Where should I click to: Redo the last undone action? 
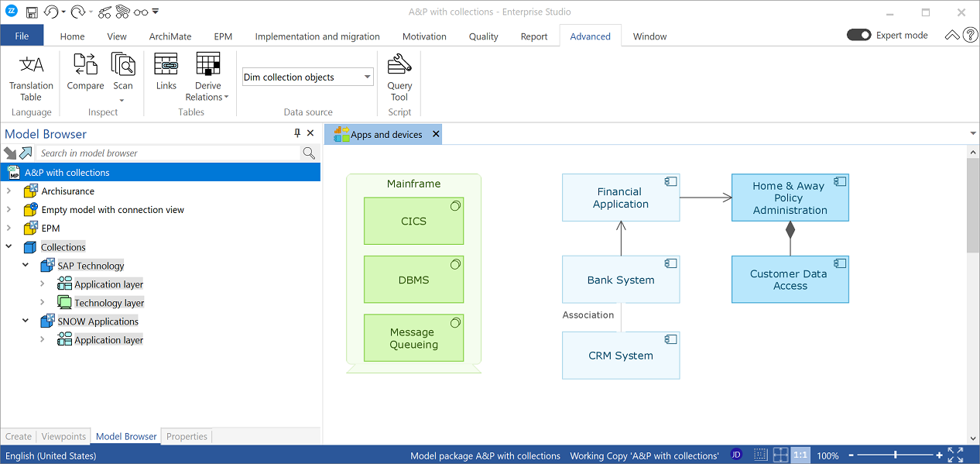(x=77, y=12)
